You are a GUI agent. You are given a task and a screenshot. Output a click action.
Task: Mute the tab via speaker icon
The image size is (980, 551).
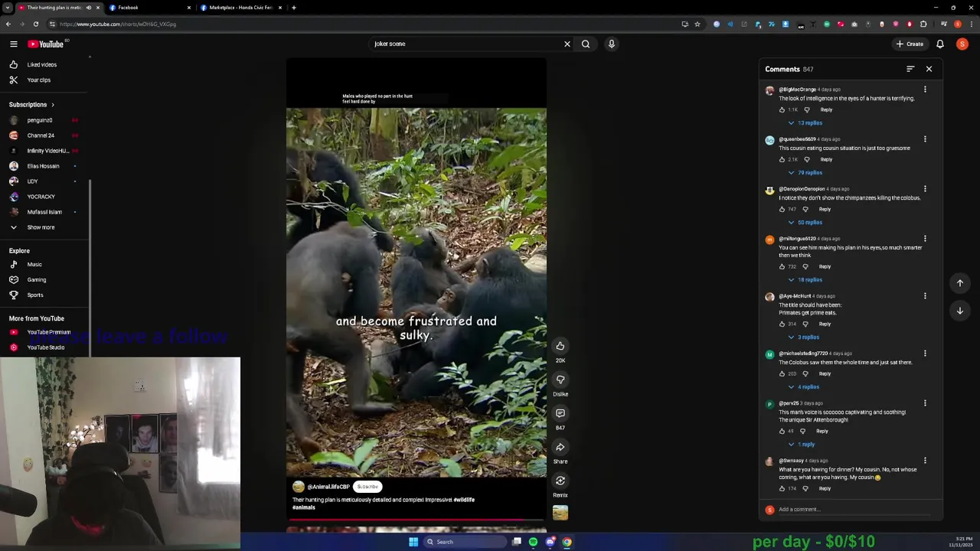pos(89,8)
